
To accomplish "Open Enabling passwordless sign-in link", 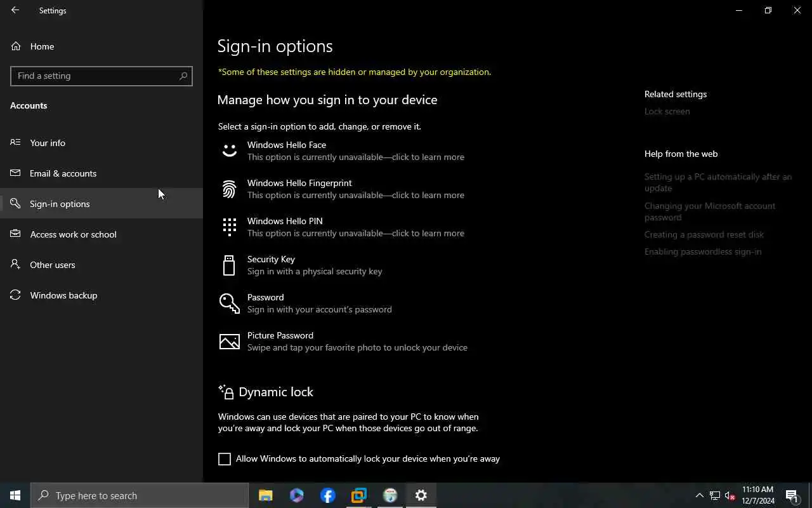I will pos(703,251).
